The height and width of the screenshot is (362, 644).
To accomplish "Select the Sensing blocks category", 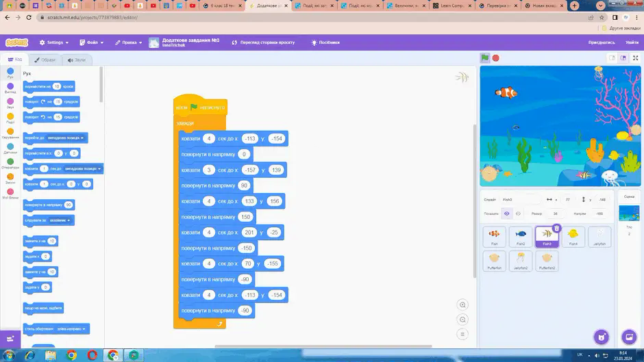I will tap(10, 148).
